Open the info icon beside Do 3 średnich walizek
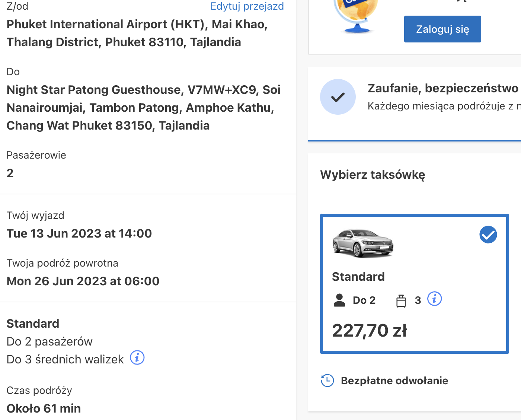The height and width of the screenshot is (420, 521). click(x=137, y=358)
